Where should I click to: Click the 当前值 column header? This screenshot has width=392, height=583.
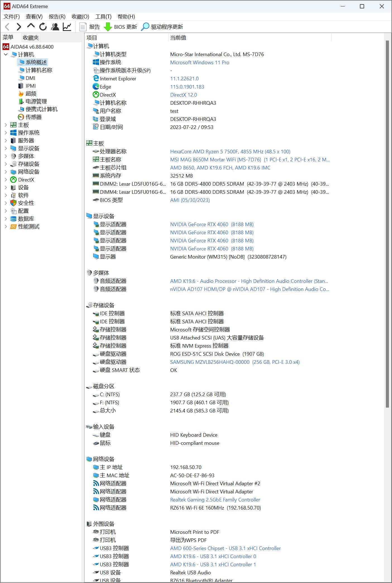(x=250, y=38)
